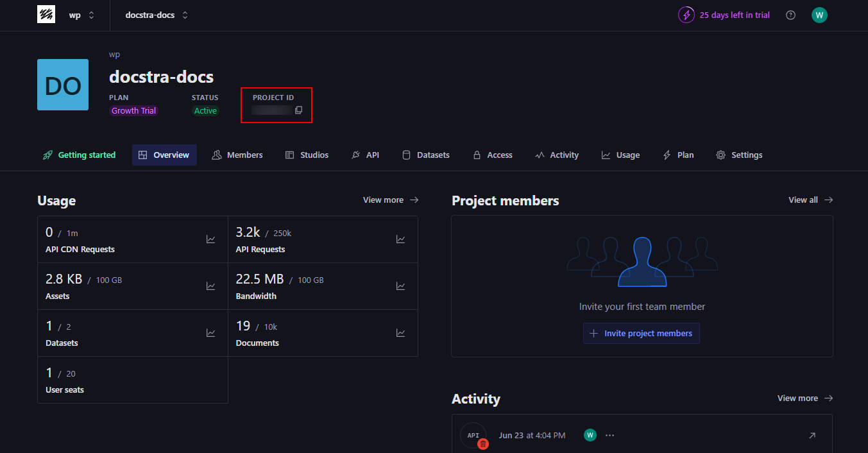Open Bandwidth usage chart icon
Screen dimensions: 868x453
400,286
